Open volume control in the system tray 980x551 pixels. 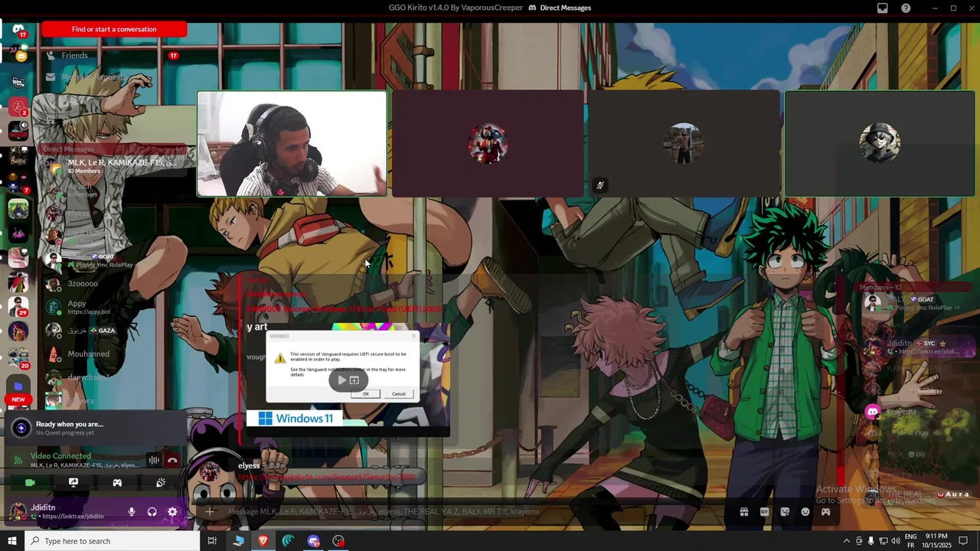(895, 541)
